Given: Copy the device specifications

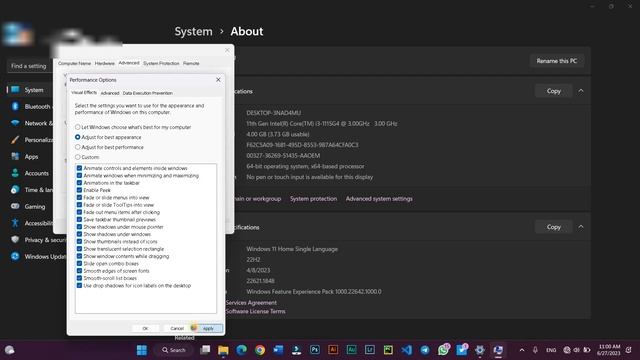Looking at the screenshot, I should point(553,91).
